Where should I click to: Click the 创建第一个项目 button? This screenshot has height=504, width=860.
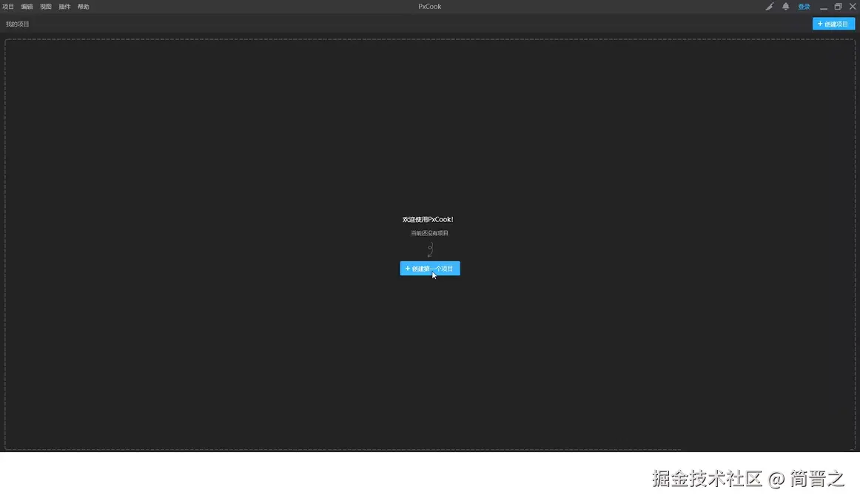430,269
